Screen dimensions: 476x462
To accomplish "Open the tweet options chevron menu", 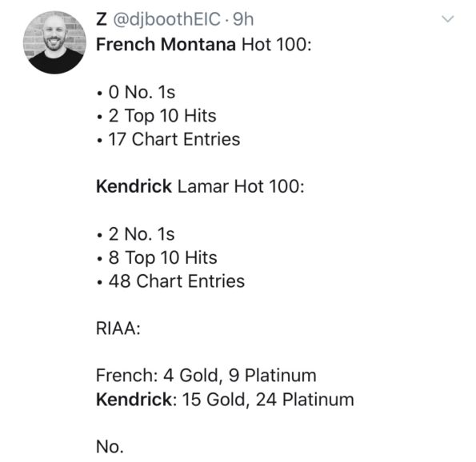I will click(x=448, y=19).
